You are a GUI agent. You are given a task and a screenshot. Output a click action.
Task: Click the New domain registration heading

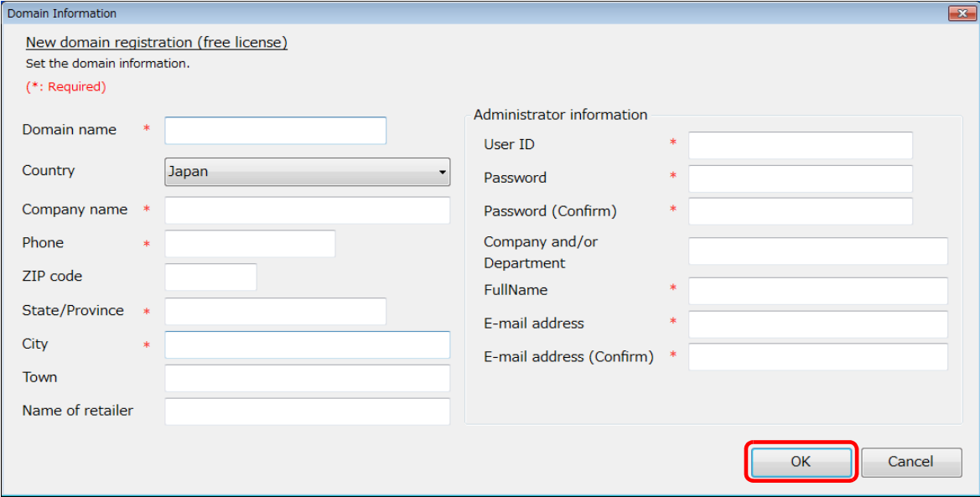pos(157,43)
